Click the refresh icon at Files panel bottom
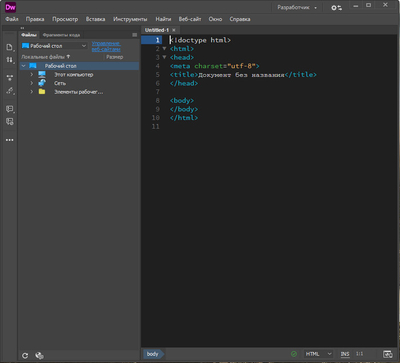 [x=25, y=356]
